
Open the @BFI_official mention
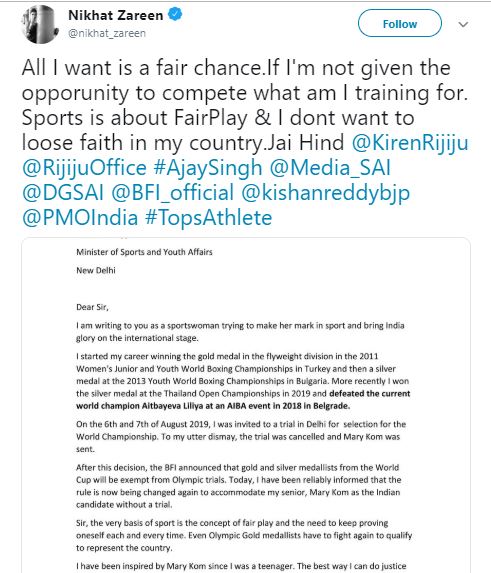coord(172,193)
